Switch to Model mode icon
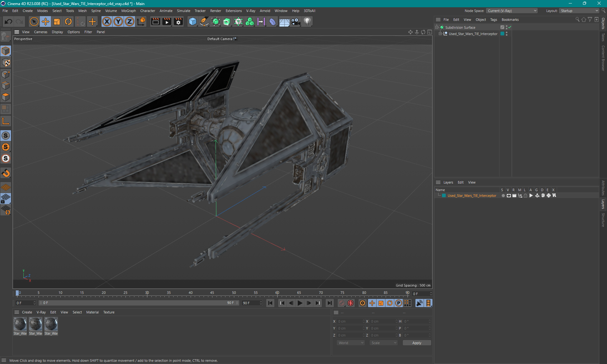Image resolution: width=607 pixels, height=364 pixels. (x=6, y=51)
